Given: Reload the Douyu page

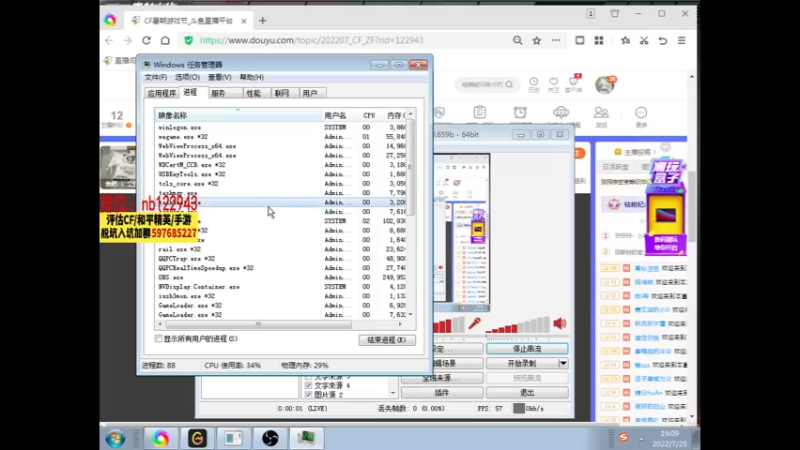Looking at the screenshot, I should tap(146, 40).
